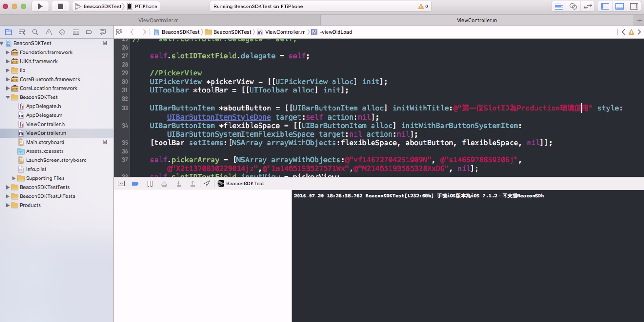Image resolution: width=644 pixels, height=322 pixels.
Task: Open LaunchScreen.storyboard
Action: (56, 160)
